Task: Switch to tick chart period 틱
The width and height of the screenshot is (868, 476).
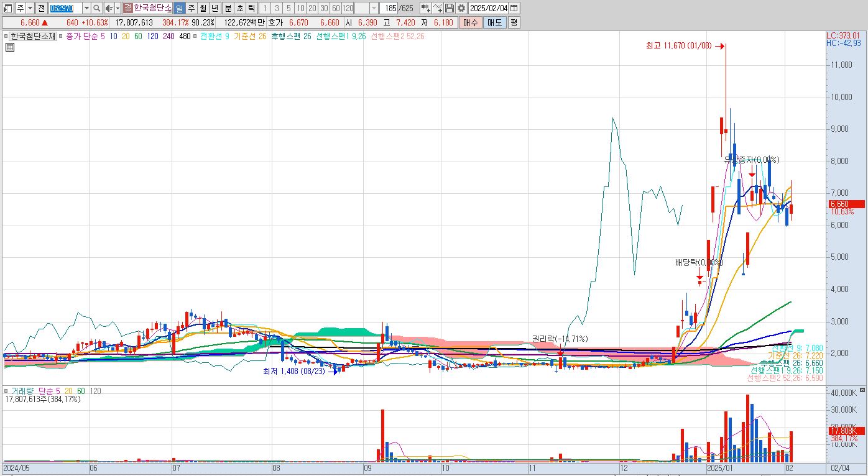Action: tap(251, 8)
